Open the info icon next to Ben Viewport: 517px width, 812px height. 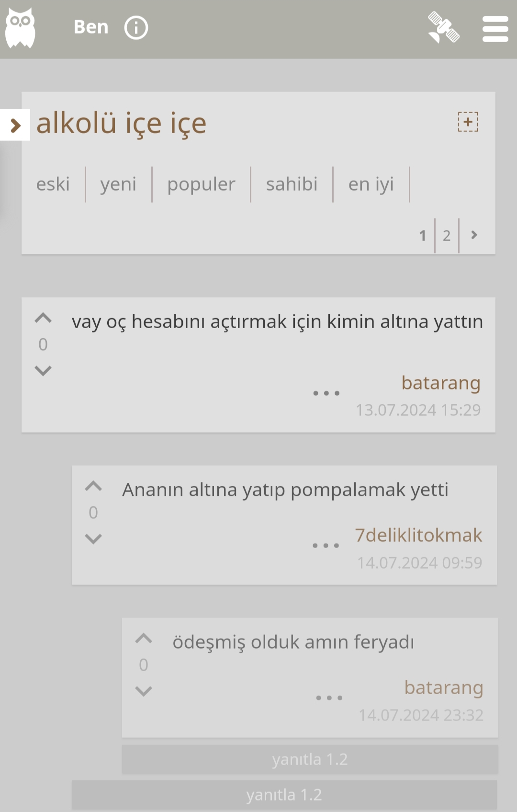[136, 28]
